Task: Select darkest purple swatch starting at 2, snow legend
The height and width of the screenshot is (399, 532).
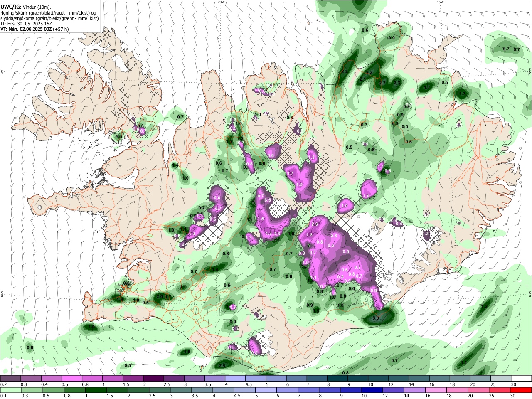Action: [153, 379]
